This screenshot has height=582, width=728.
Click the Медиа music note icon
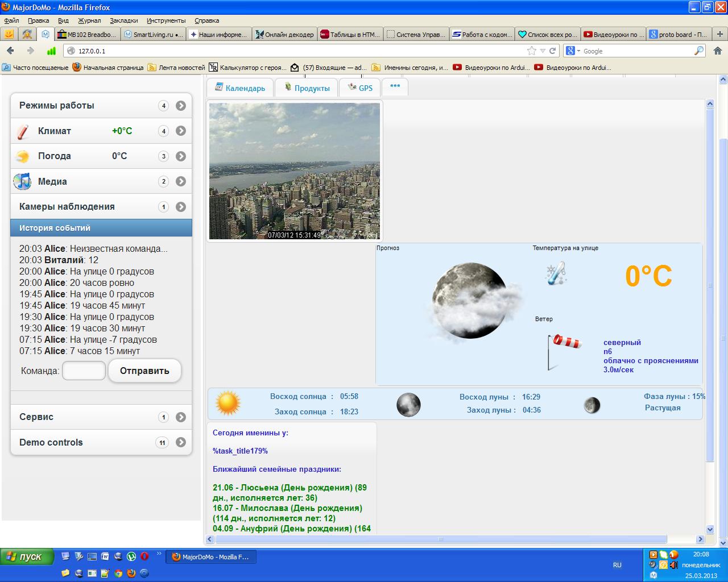[23, 181]
